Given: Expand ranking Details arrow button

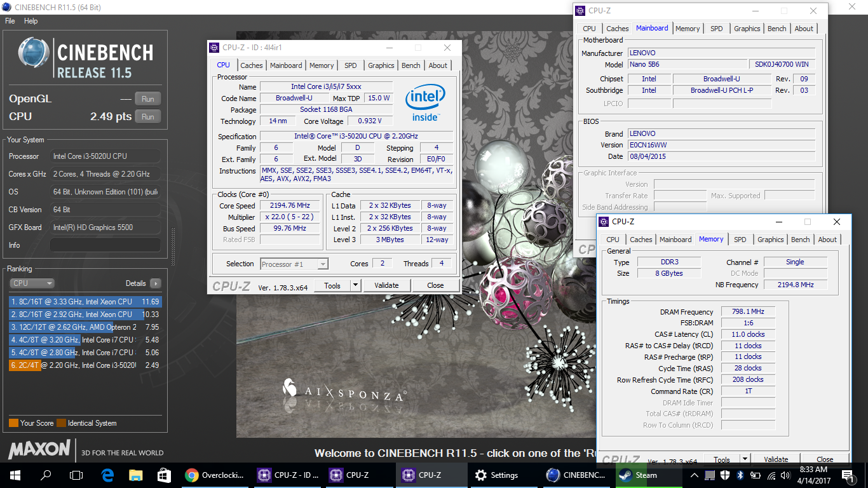Looking at the screenshot, I should (155, 283).
